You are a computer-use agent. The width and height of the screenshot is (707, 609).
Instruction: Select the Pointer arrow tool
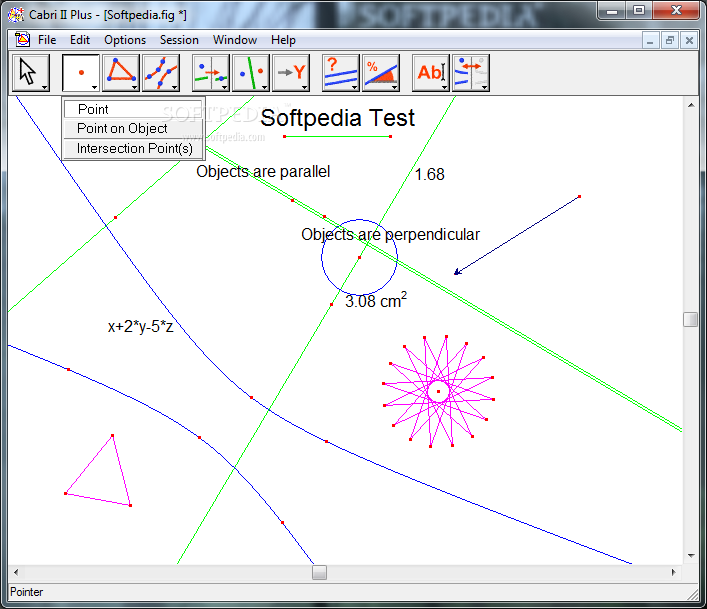31,73
